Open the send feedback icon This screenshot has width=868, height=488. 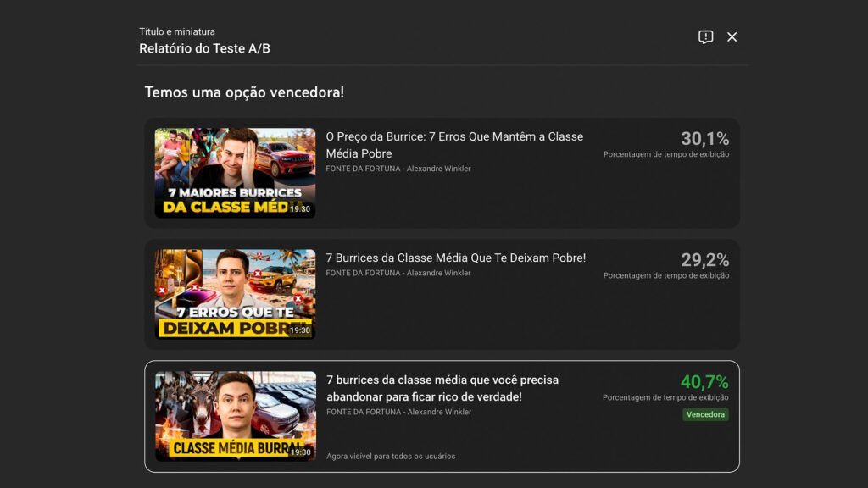coord(705,36)
